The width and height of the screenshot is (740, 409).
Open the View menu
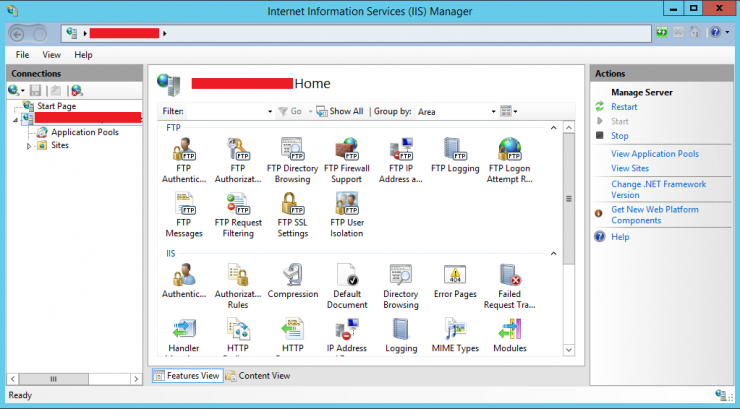pyautogui.click(x=51, y=55)
